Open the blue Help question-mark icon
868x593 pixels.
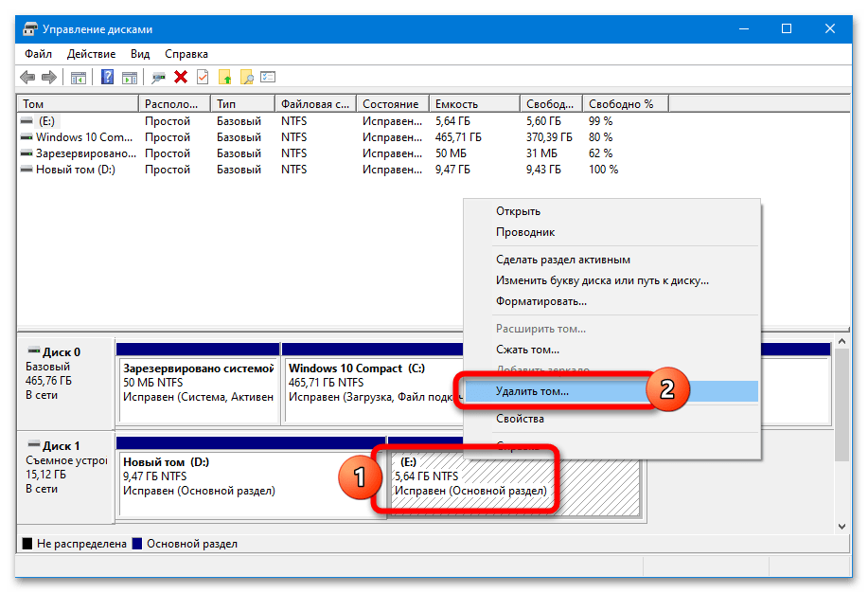point(107,77)
